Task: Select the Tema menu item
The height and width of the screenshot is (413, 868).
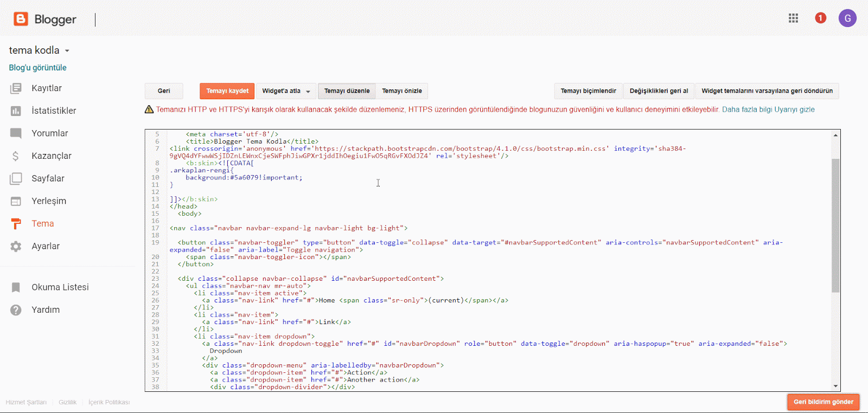Action: [42, 224]
